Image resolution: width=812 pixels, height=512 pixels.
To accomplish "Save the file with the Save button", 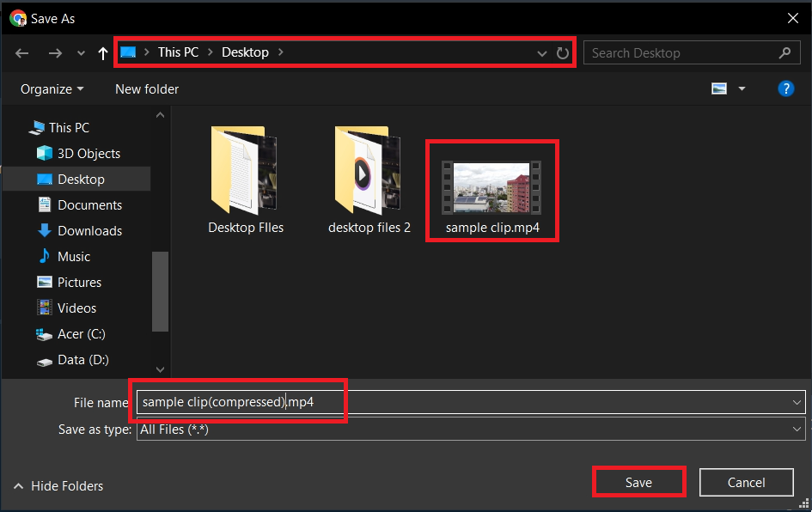I will [x=638, y=482].
